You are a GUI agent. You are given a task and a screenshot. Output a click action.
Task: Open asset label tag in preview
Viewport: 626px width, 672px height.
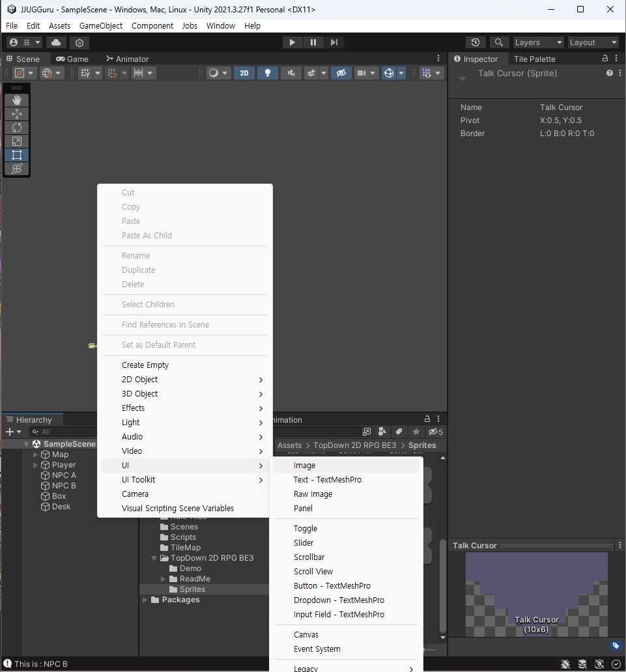(616, 645)
